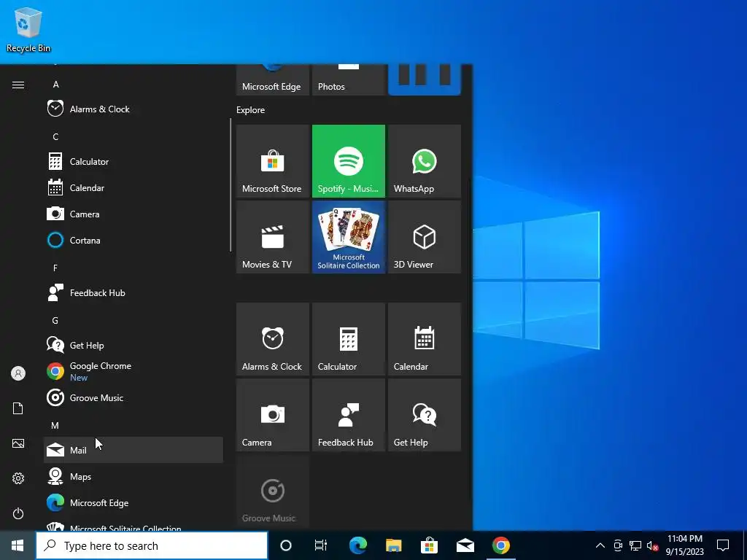Open Alarms & Clock from the app list
This screenshot has height=560, width=747.
pyautogui.click(x=133, y=109)
